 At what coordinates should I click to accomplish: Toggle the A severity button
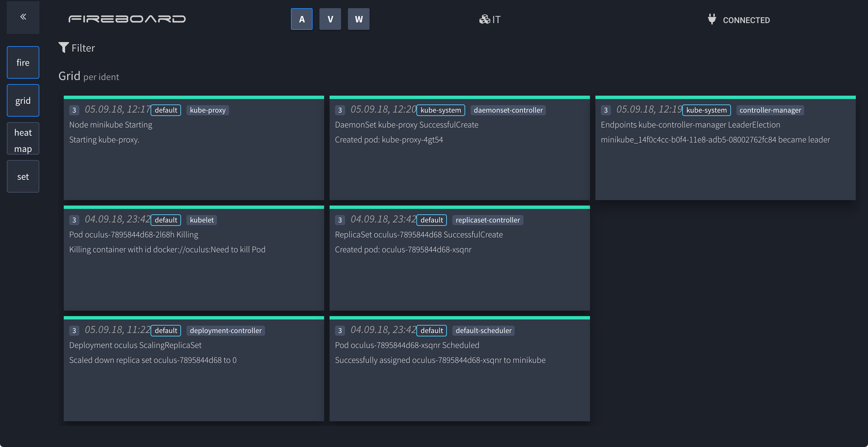[x=301, y=19]
